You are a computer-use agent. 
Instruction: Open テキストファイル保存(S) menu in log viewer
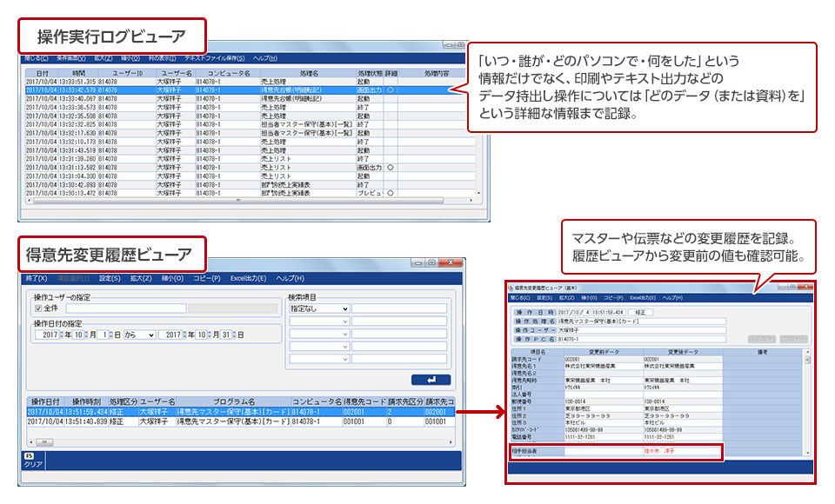(215, 58)
